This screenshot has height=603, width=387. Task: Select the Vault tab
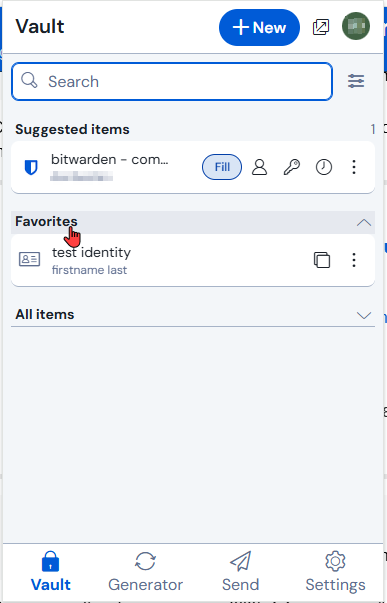pos(50,572)
